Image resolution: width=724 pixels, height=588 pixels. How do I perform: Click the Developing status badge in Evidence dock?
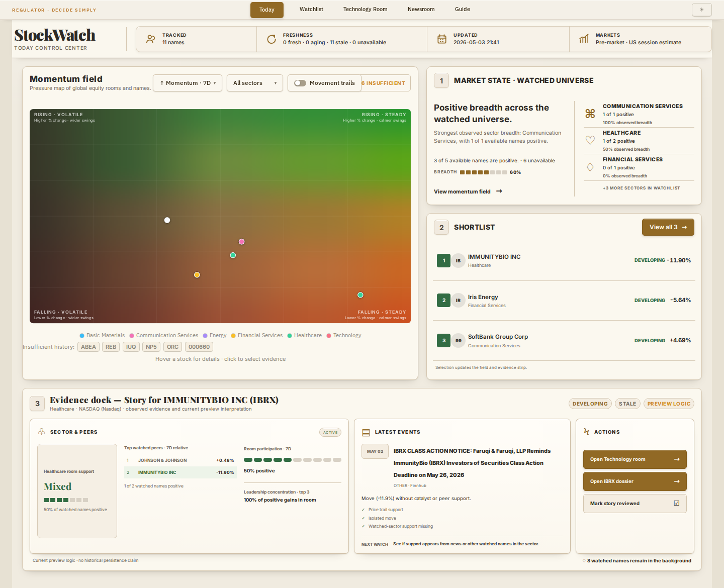[590, 404]
